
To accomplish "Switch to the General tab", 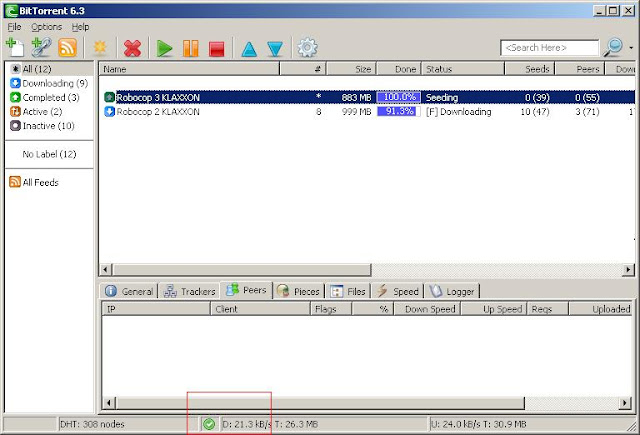I will tap(129, 291).
